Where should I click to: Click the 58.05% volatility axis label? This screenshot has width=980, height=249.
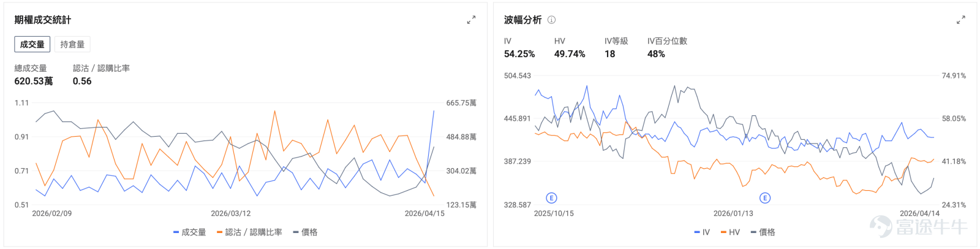[x=954, y=118]
